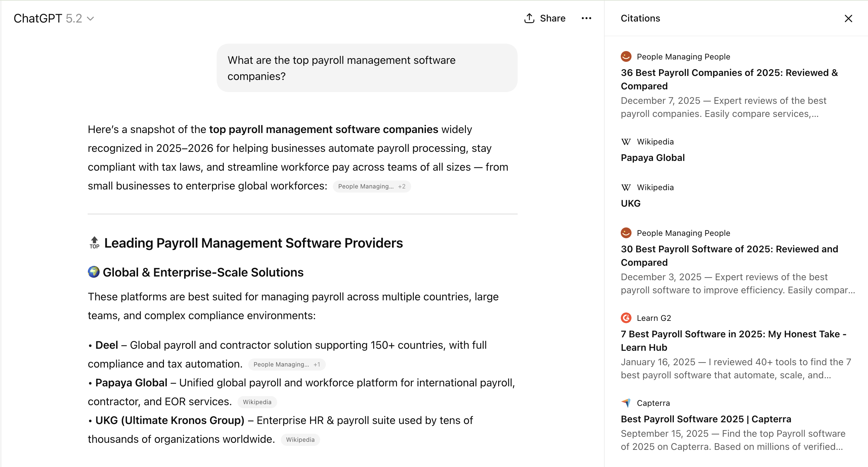Expand People Managing +2 citation chip in intro
Screen dimensions: 868x467
(x=371, y=187)
